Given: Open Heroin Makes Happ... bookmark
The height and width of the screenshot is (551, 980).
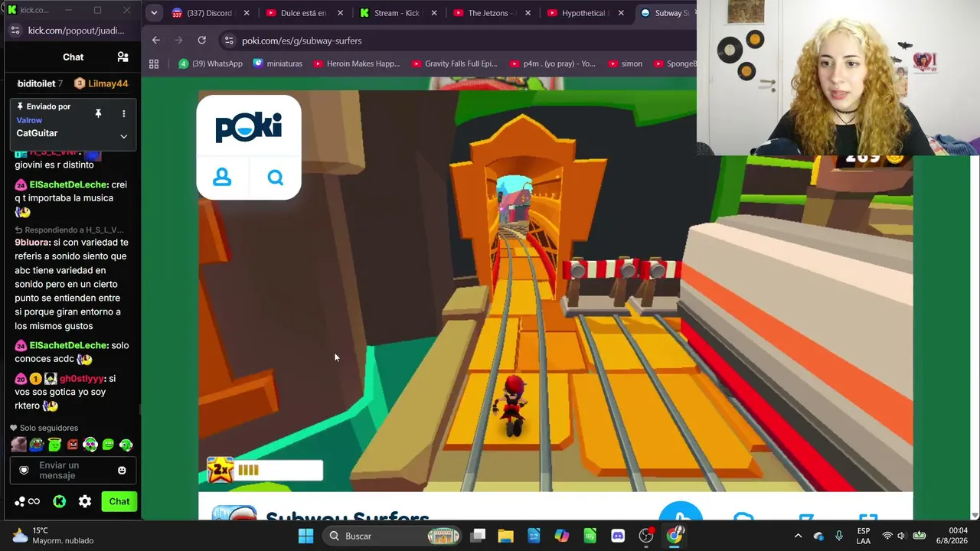Looking at the screenshot, I should [x=357, y=64].
